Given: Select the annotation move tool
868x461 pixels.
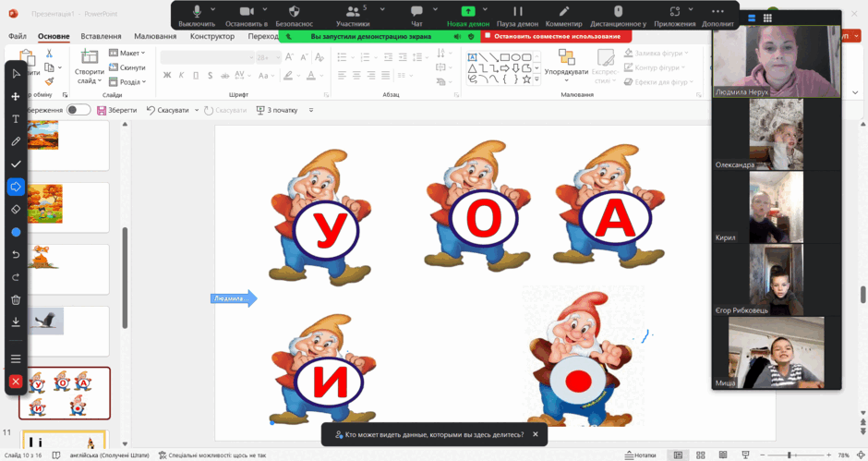Looking at the screenshot, I should point(16,96).
